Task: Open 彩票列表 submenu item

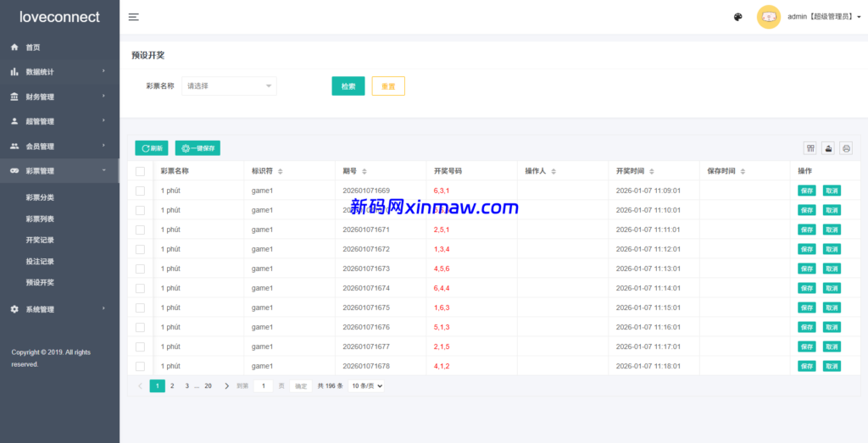Action: click(x=40, y=219)
